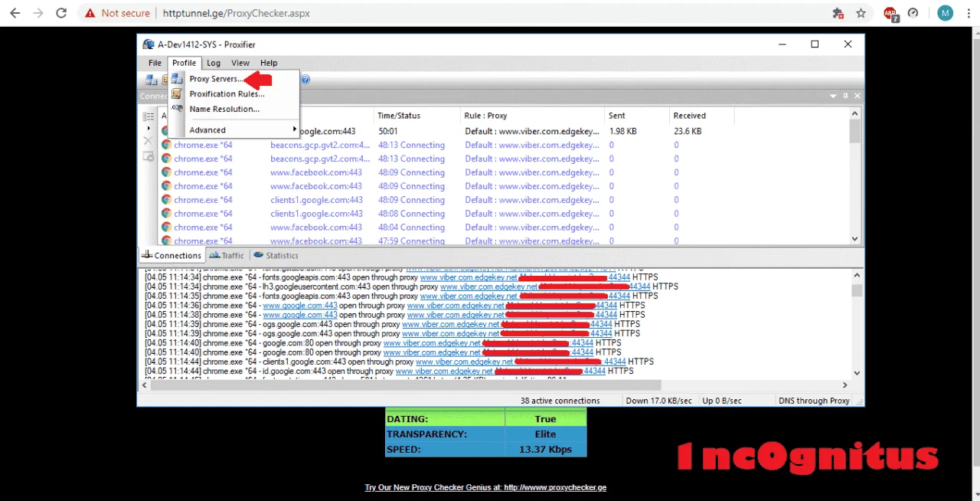
Task: Open www.google.com:443 link in 11:14:36 log line
Action: click(300, 305)
